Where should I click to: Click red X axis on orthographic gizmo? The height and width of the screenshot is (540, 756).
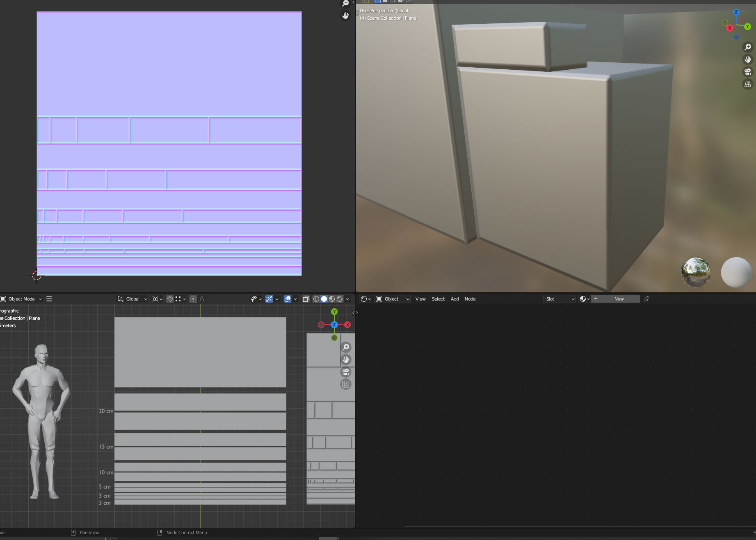[x=347, y=325]
